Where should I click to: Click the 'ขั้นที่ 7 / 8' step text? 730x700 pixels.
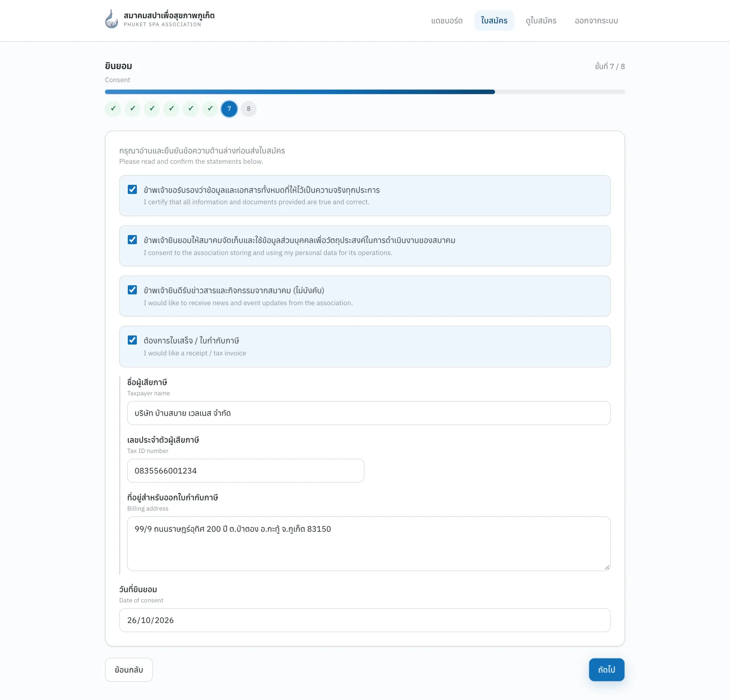[x=610, y=66]
